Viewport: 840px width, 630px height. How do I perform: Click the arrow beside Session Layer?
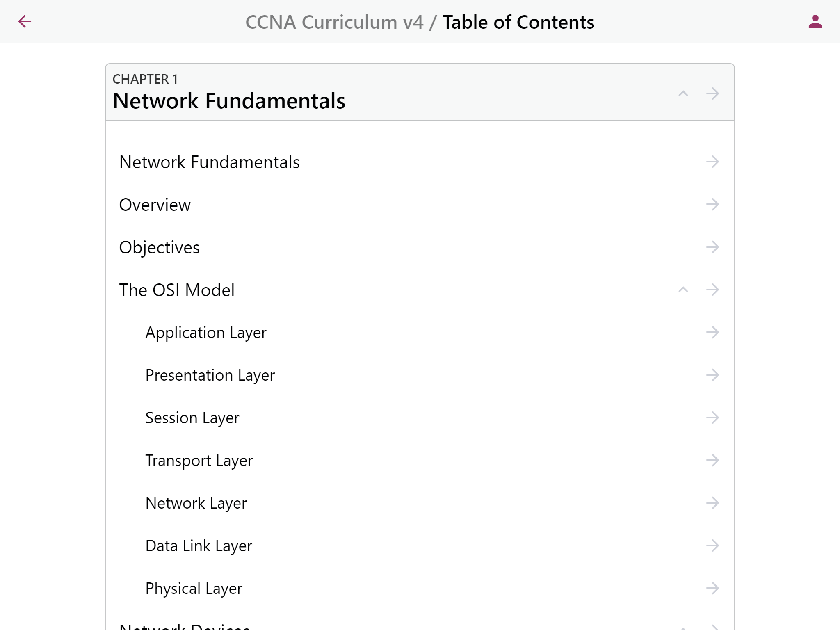[712, 418]
